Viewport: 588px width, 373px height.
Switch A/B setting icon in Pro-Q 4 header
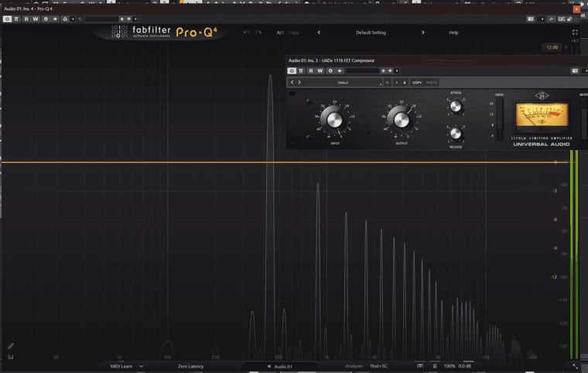coord(46,19)
